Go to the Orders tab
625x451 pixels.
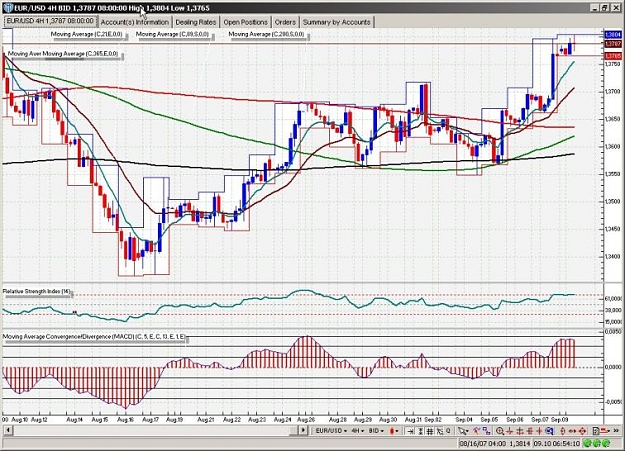click(x=285, y=22)
